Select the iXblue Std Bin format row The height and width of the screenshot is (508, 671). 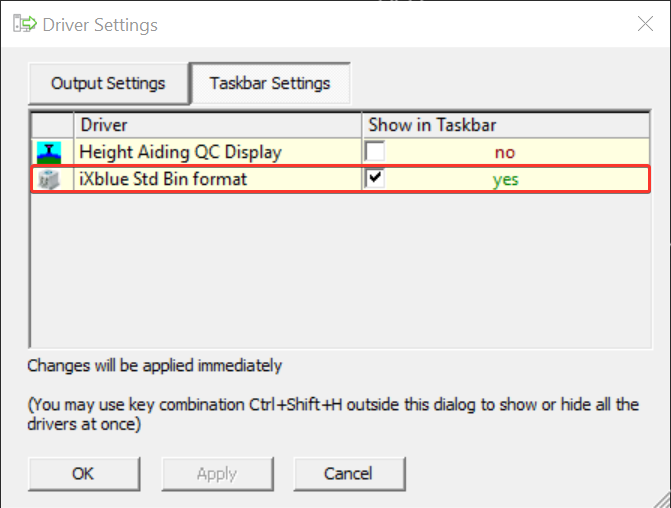point(163,180)
